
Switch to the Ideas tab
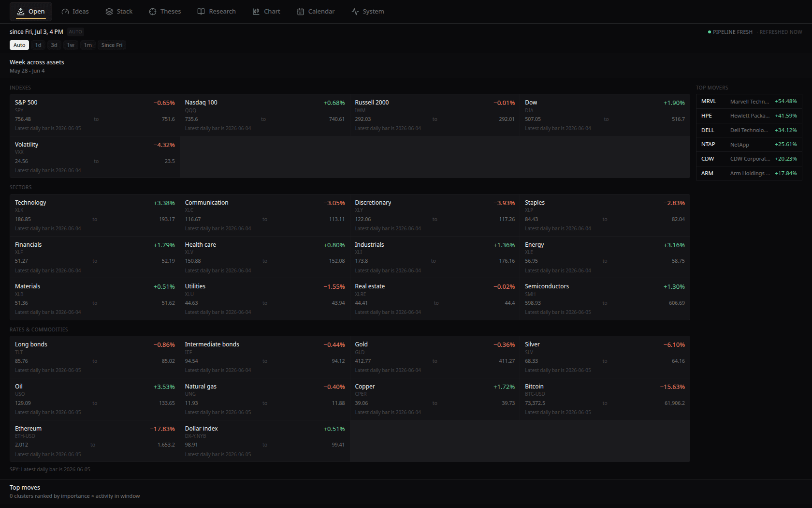[75, 12]
